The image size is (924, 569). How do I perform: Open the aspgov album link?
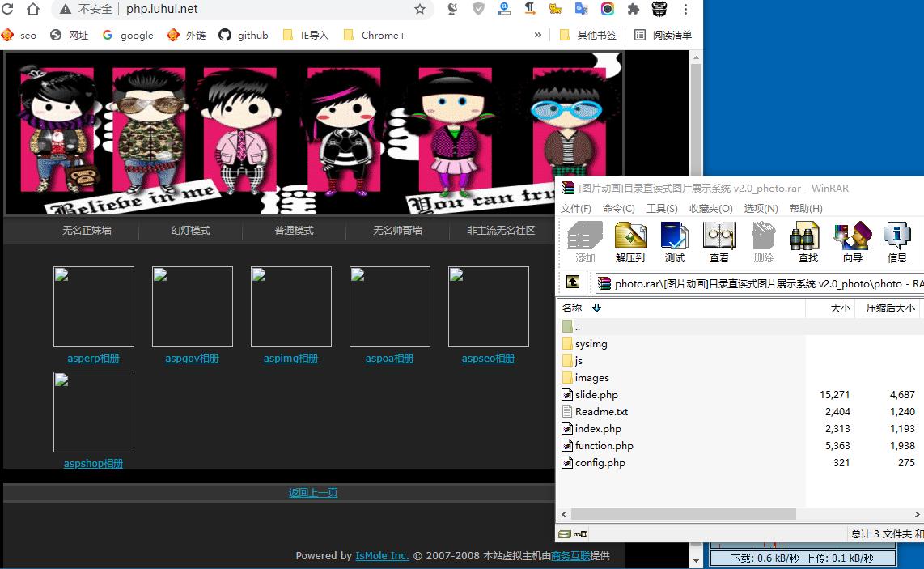pyautogui.click(x=192, y=358)
